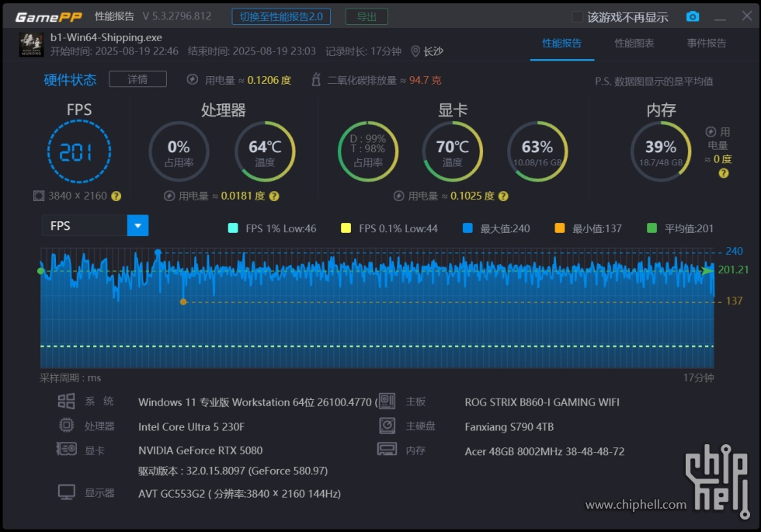Click the processor 0% usage gauge
The height and width of the screenshot is (532, 761).
coord(179,152)
